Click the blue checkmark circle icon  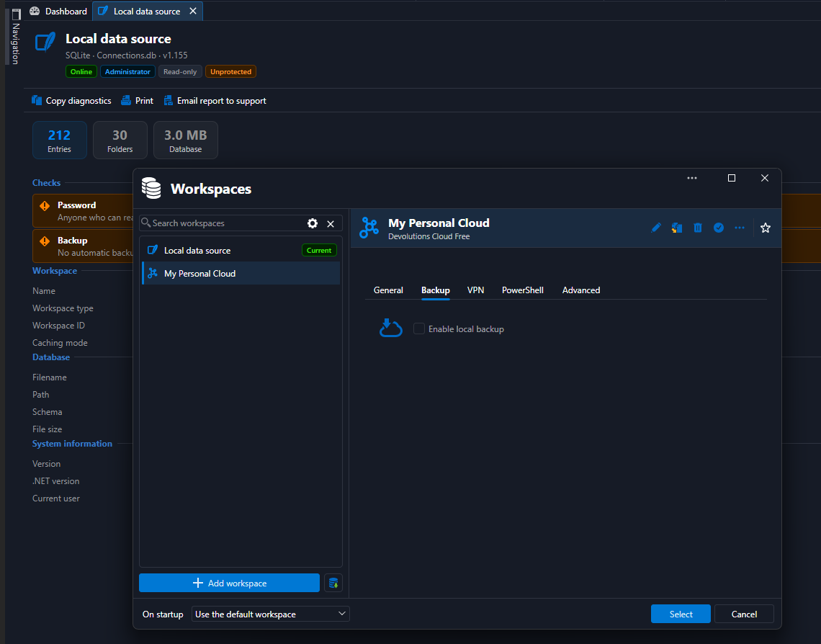pyautogui.click(x=719, y=228)
